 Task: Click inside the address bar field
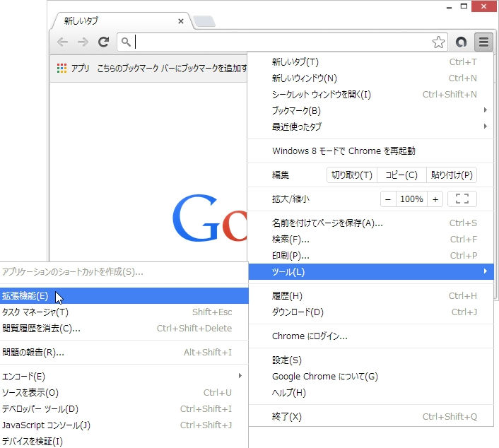[281, 42]
